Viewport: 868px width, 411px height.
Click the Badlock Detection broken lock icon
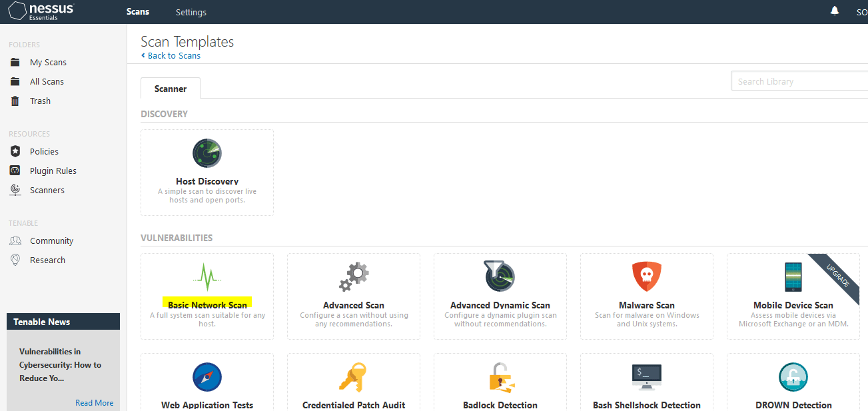tap(500, 377)
